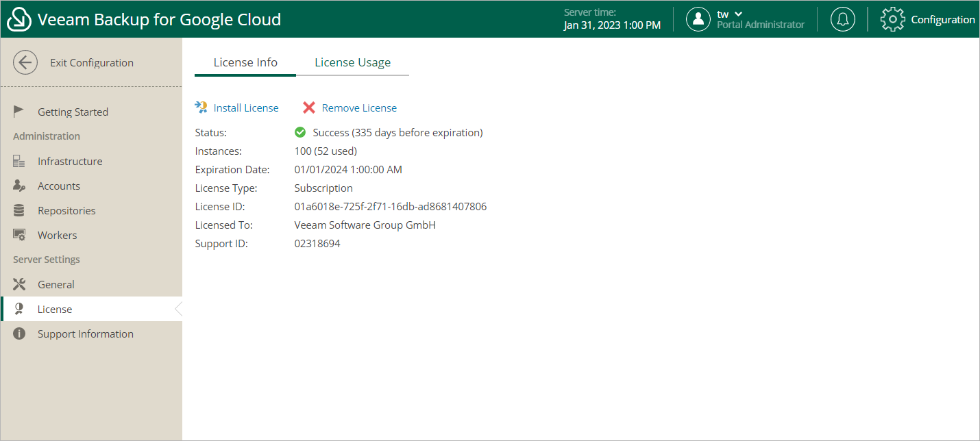Click the user avatar icon
980x441 pixels.
coord(698,19)
